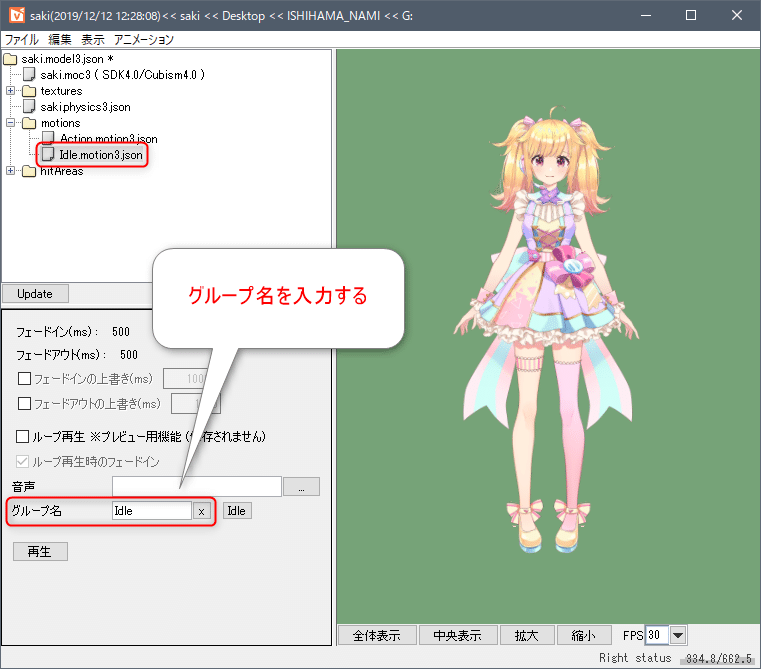Click the フェードイン overwrite value field

tap(187, 379)
